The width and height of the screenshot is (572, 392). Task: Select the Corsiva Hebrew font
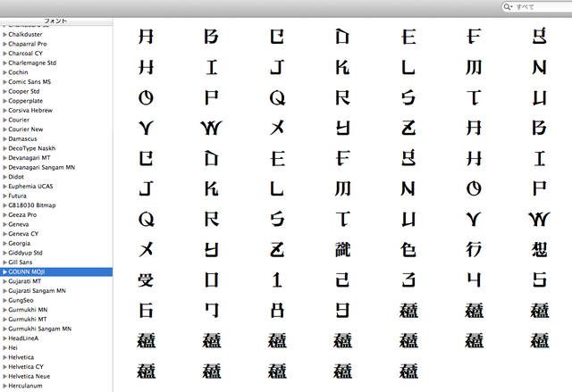[30, 110]
